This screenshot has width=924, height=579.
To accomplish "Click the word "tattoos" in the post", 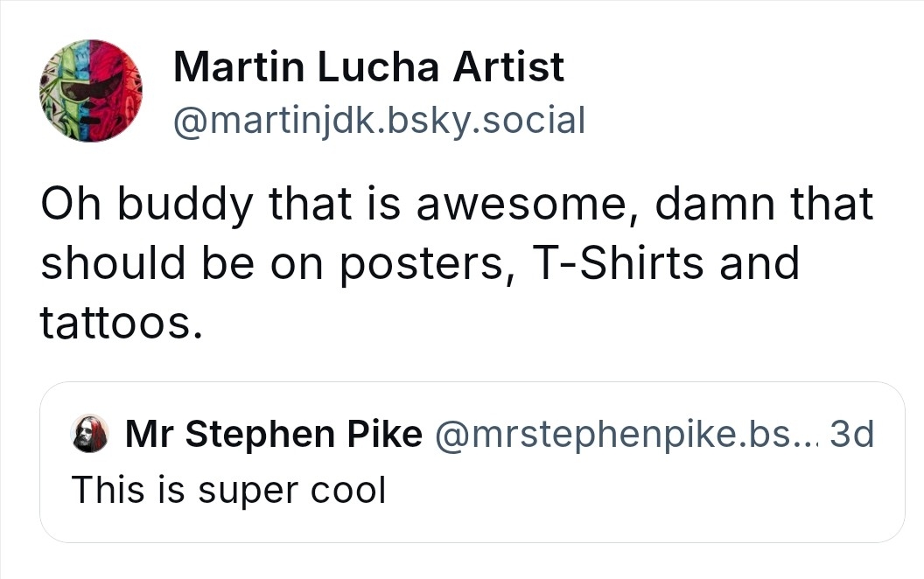I will pyautogui.click(x=114, y=323).
